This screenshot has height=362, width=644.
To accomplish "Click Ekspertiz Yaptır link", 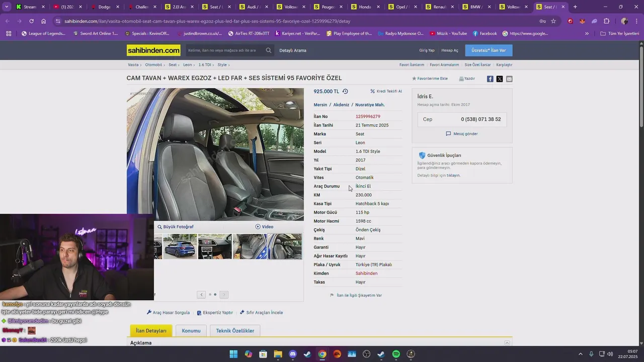I will [215, 313].
